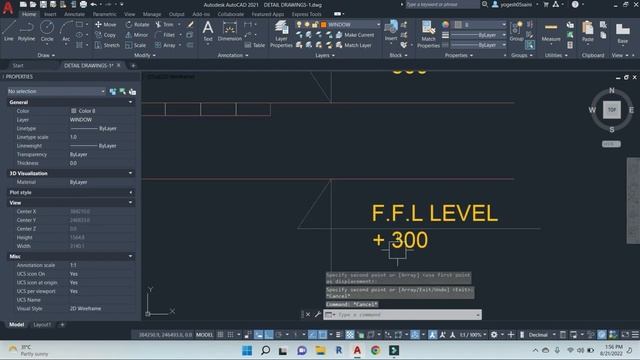Click the Rotate tool
The image size is (640, 360).
point(137,24)
